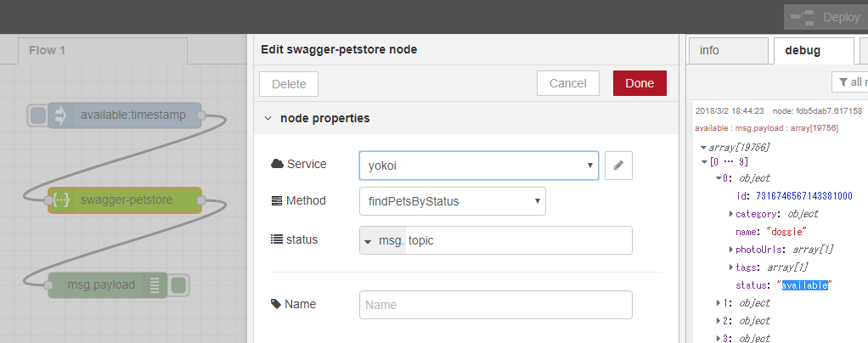Click the Done button

(x=640, y=83)
